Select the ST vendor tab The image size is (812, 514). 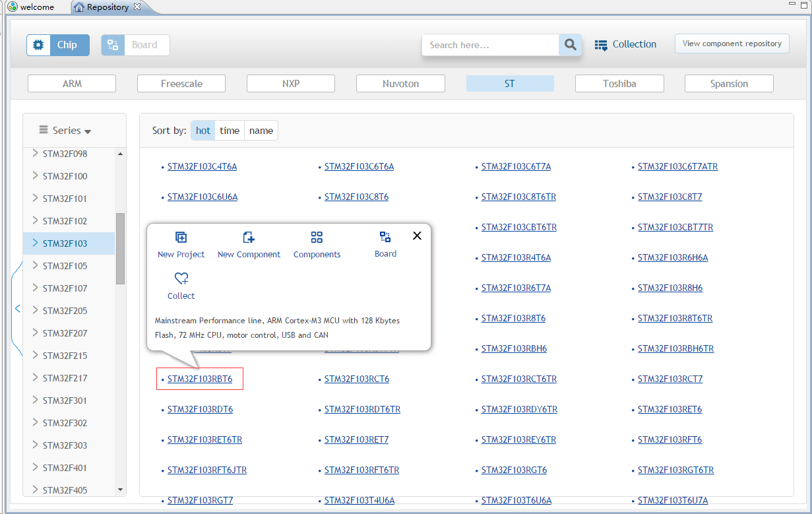510,84
